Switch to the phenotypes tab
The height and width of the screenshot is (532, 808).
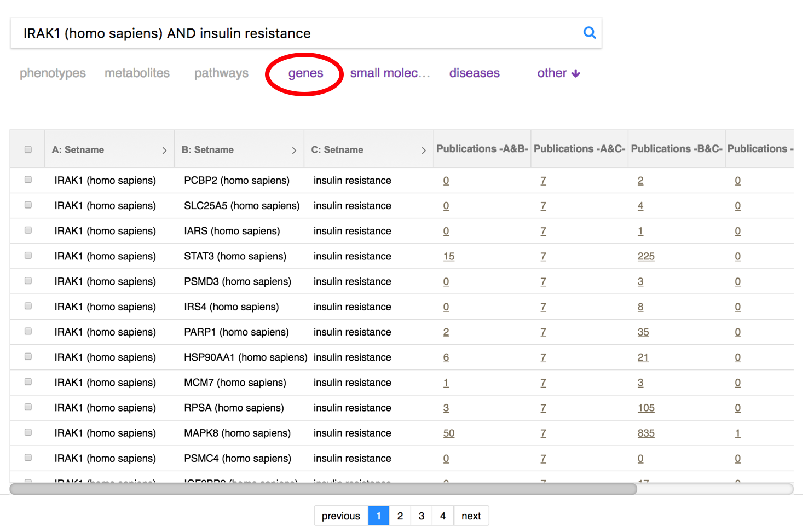[x=53, y=73]
